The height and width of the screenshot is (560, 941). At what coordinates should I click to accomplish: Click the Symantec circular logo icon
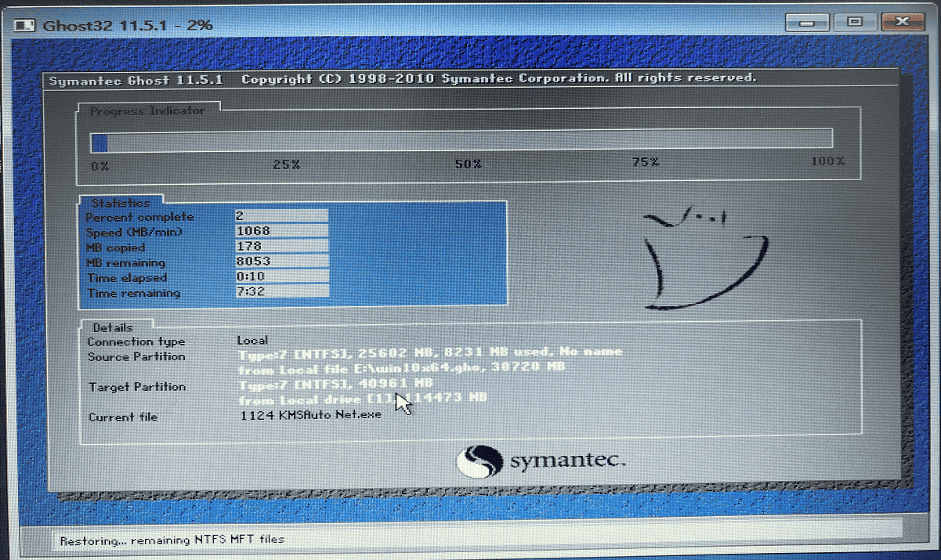tap(479, 461)
